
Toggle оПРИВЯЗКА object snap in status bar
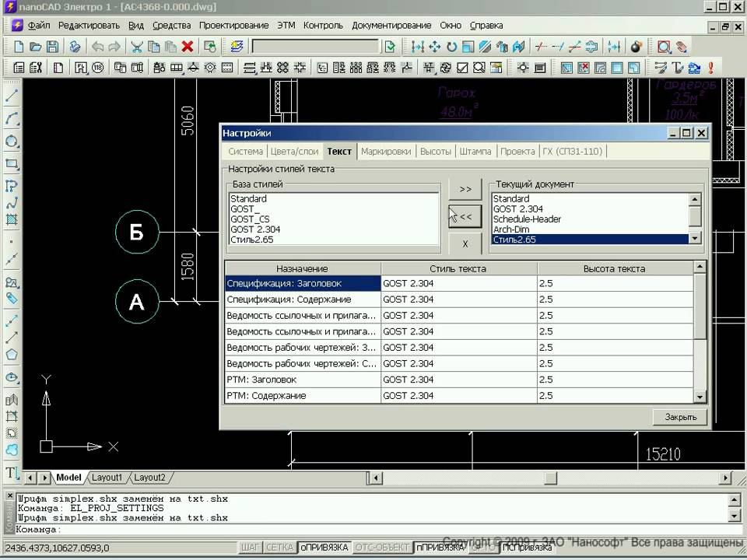click(324, 548)
